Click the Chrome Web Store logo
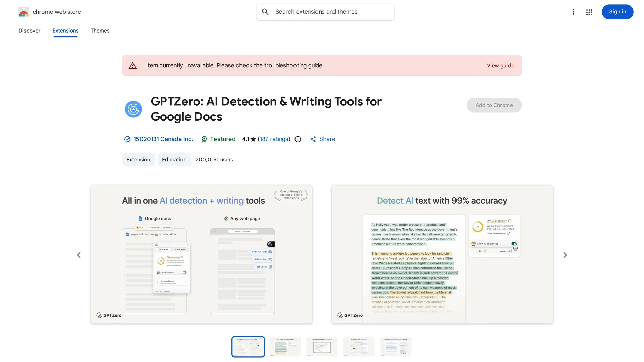The image size is (644, 362). click(24, 12)
